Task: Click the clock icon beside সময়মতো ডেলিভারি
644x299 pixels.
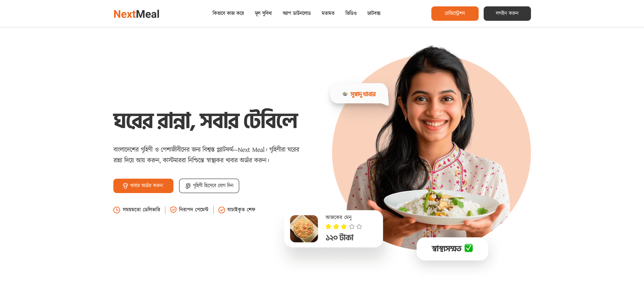Action: coord(117,210)
